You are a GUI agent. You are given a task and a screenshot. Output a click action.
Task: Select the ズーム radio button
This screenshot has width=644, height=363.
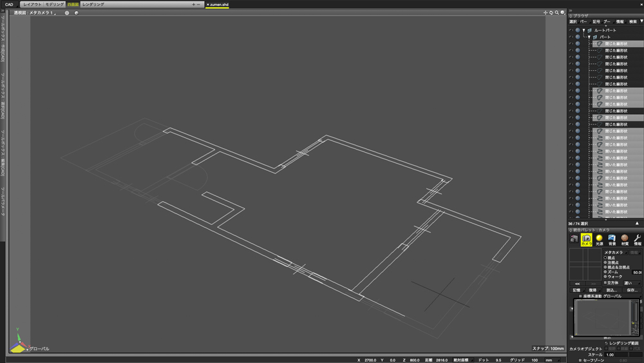coord(605,271)
